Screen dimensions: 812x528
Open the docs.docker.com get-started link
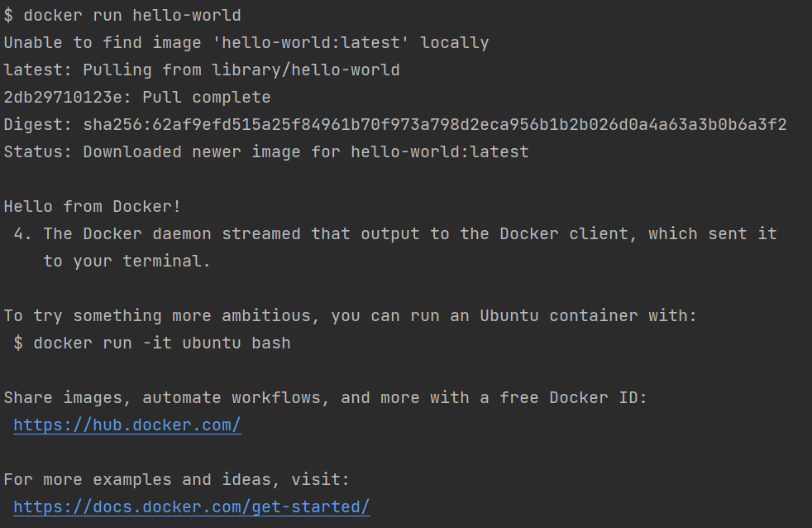click(x=192, y=507)
